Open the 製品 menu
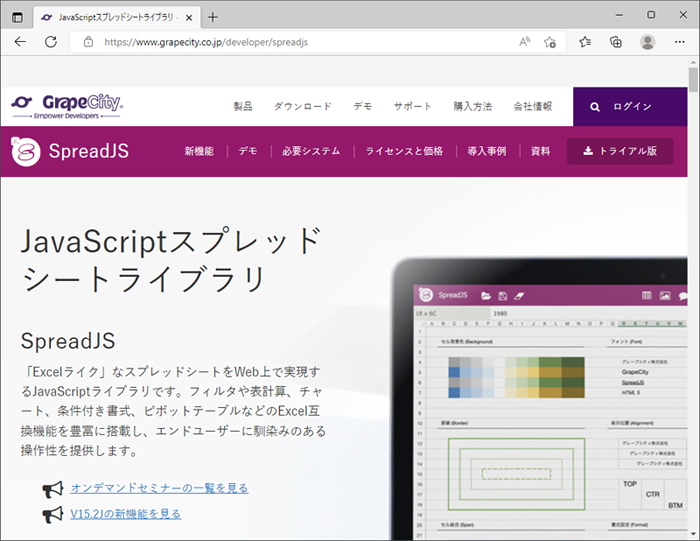 coord(243,106)
